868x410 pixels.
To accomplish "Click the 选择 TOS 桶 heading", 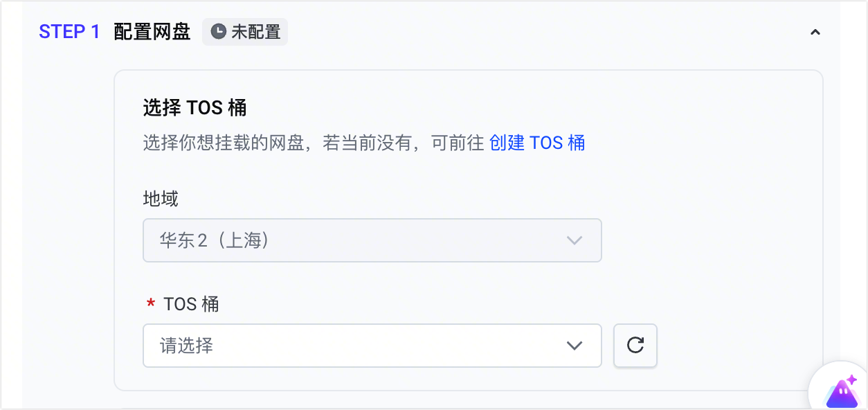I will click(x=195, y=107).
